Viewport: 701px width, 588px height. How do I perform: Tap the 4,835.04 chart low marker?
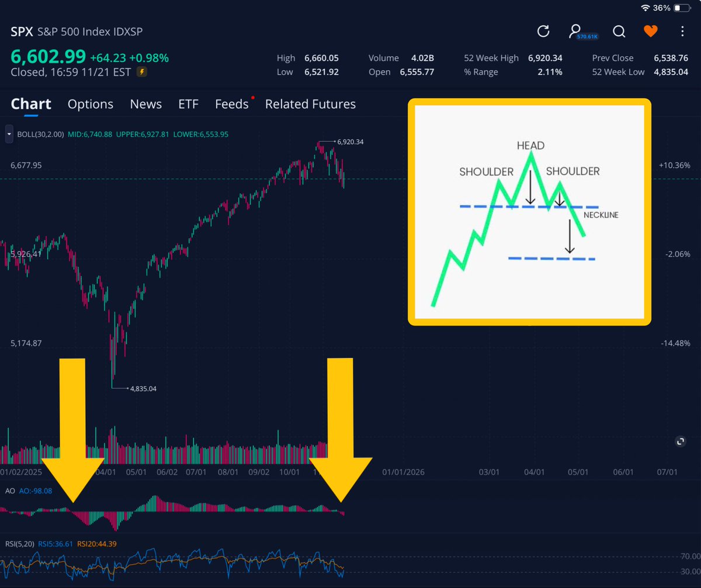pyautogui.click(x=143, y=388)
